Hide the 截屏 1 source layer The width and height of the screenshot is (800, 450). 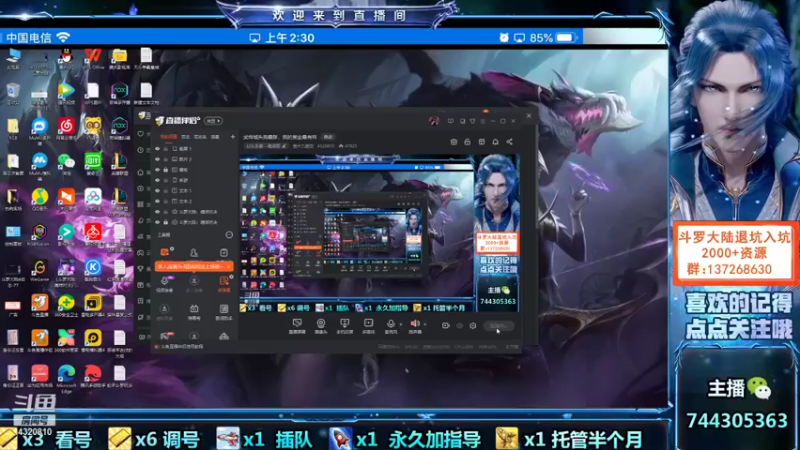157,149
